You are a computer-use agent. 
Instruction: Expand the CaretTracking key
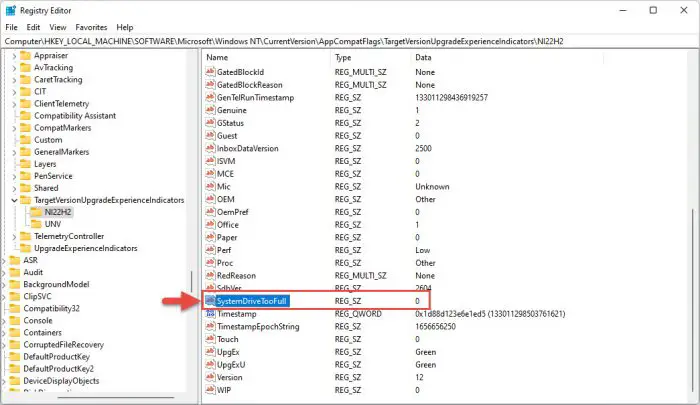click(14, 80)
